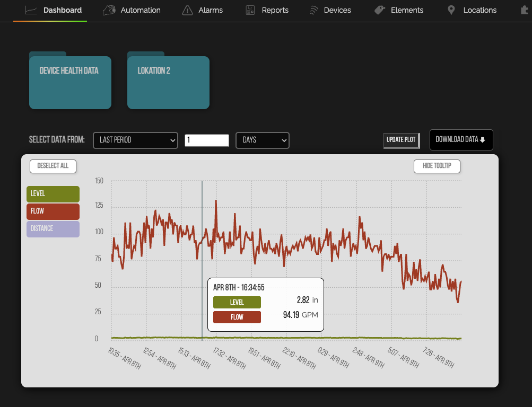Click the 22:10 - Apr 8th axis label
The width and height of the screenshot is (532, 407).
click(299, 358)
